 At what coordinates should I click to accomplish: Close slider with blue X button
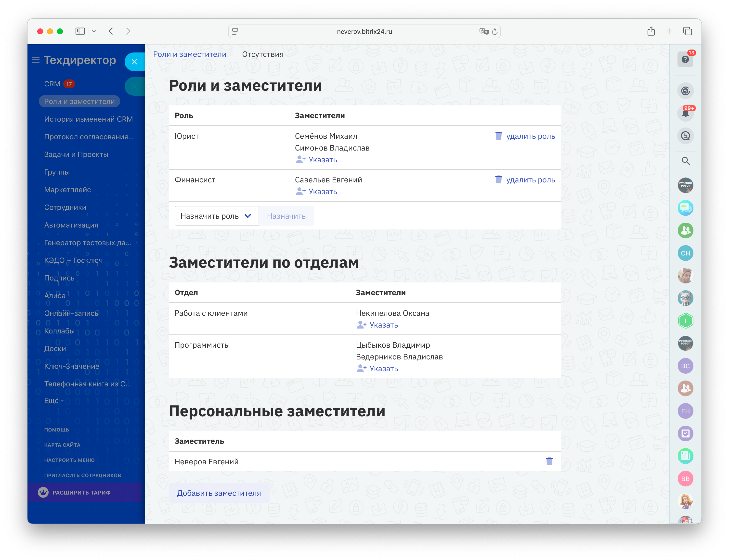pyautogui.click(x=134, y=62)
